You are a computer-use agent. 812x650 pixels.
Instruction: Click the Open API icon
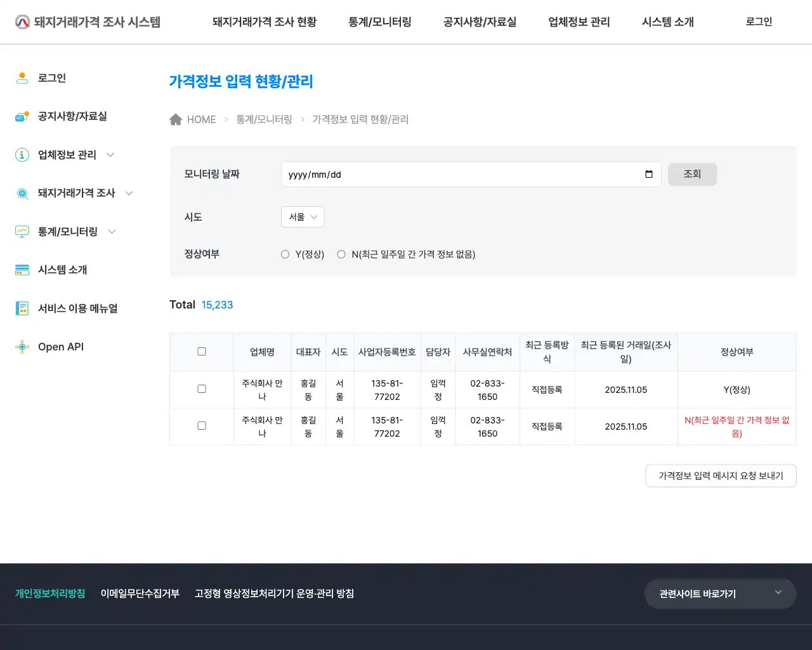pyautogui.click(x=22, y=347)
